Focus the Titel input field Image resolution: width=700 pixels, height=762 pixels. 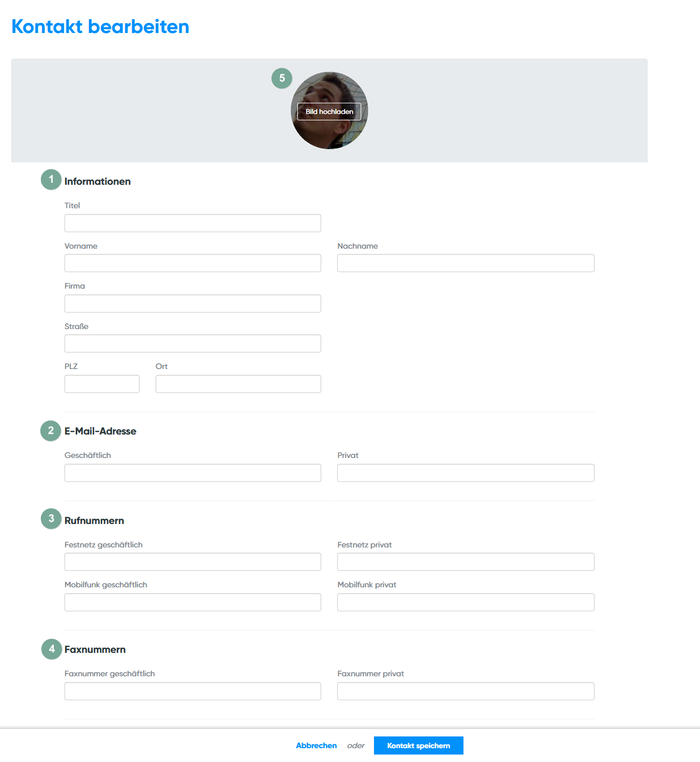click(192, 223)
